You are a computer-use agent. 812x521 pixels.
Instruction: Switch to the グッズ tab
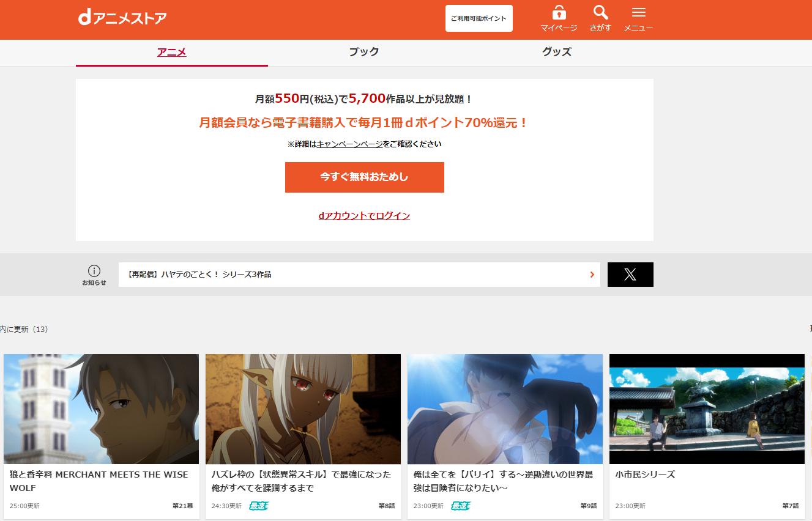click(x=557, y=53)
